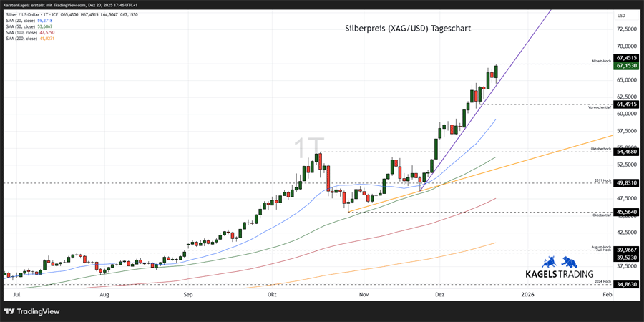Click the Okt label on time axis
Viewport: 644px width, 322px height.
coord(272,294)
